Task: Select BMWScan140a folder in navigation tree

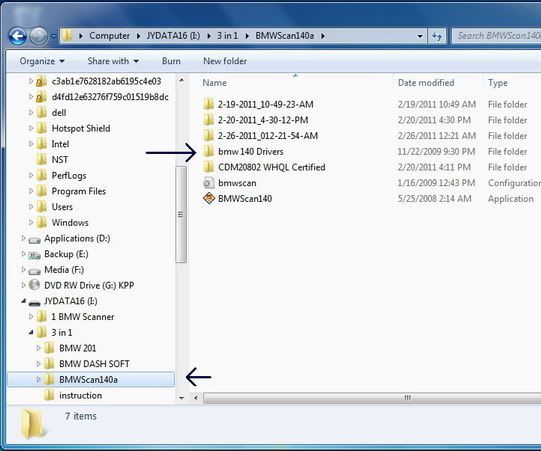Action: (91, 380)
